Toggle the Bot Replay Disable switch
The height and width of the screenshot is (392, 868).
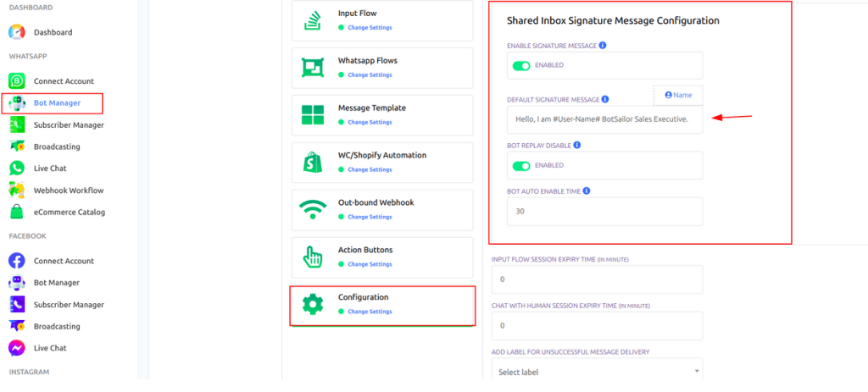click(519, 165)
